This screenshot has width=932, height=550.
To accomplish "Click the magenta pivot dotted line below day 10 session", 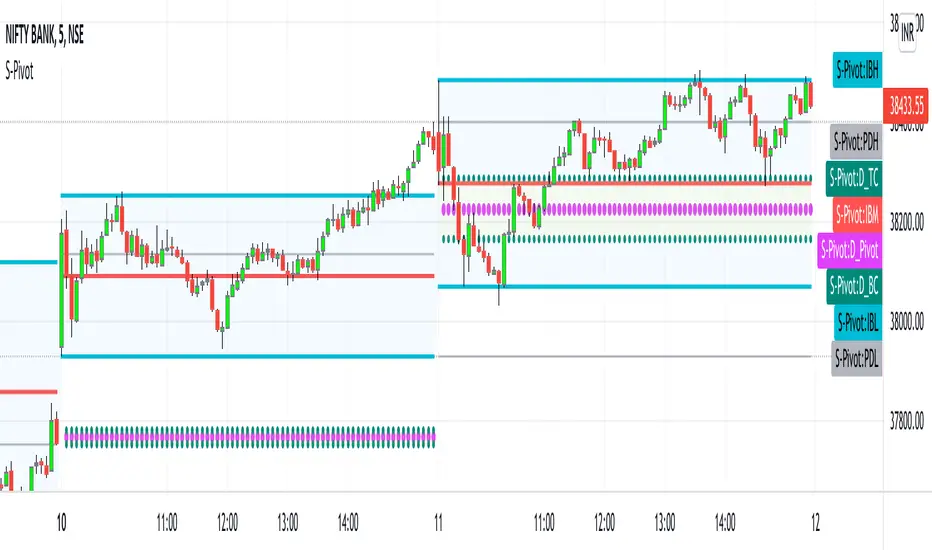I will tap(250, 436).
